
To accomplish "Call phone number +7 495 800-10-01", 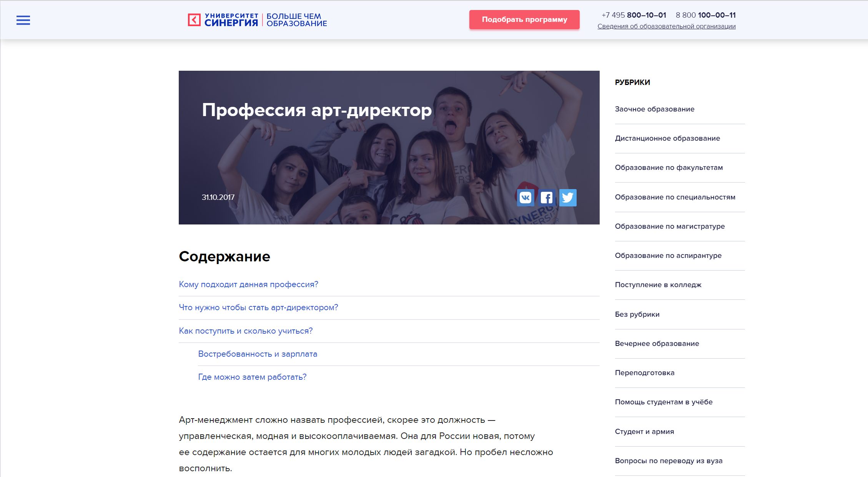I will tap(634, 15).
